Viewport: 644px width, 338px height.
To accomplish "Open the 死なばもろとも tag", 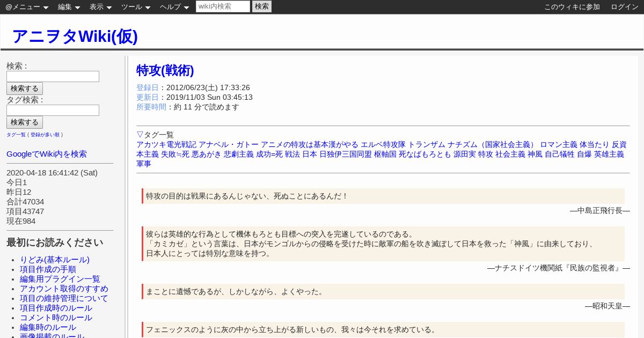I will click(x=425, y=154).
